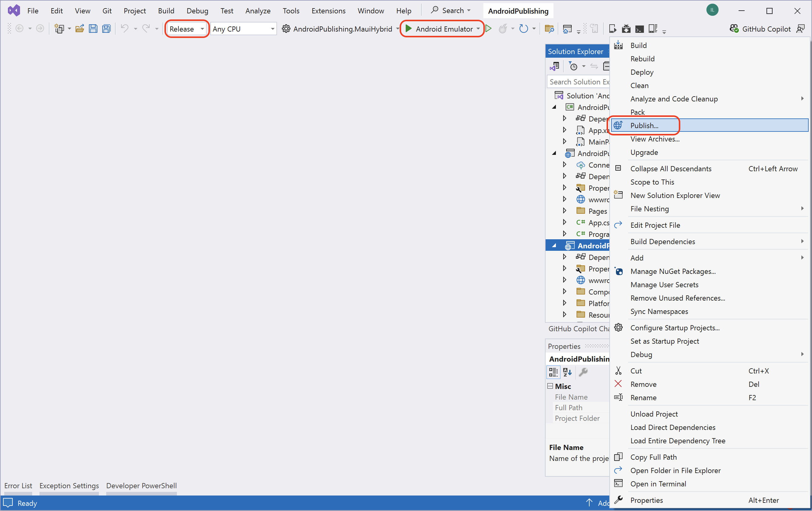The height and width of the screenshot is (511, 812).
Task: Click the Start Without Debugging outlined play icon
Action: pyautogui.click(x=488, y=29)
